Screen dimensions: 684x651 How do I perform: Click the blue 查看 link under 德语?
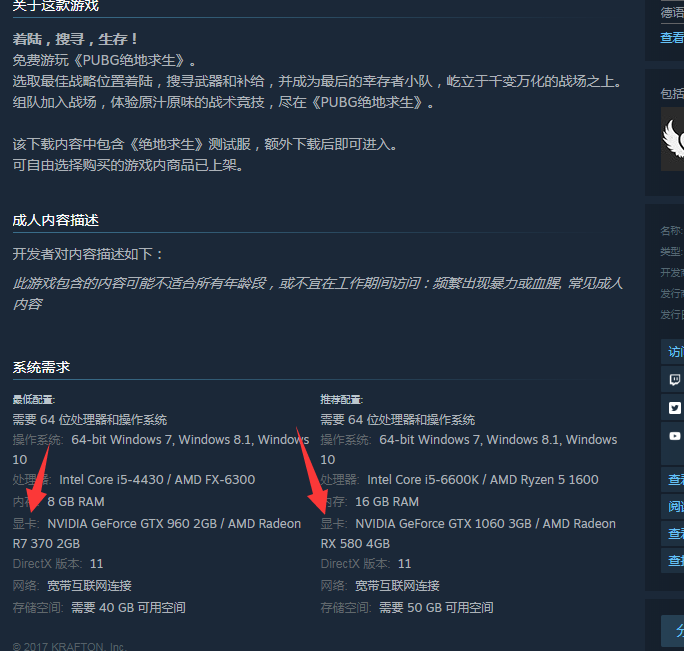pyautogui.click(x=672, y=38)
